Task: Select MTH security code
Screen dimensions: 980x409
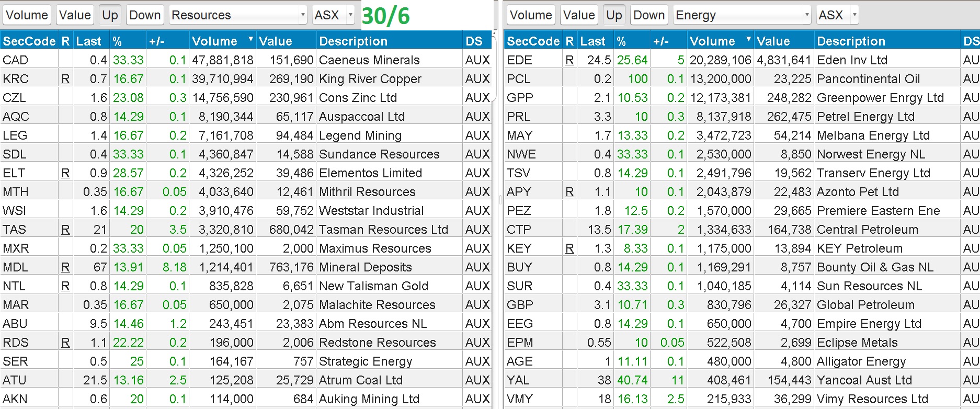Action: tap(16, 192)
